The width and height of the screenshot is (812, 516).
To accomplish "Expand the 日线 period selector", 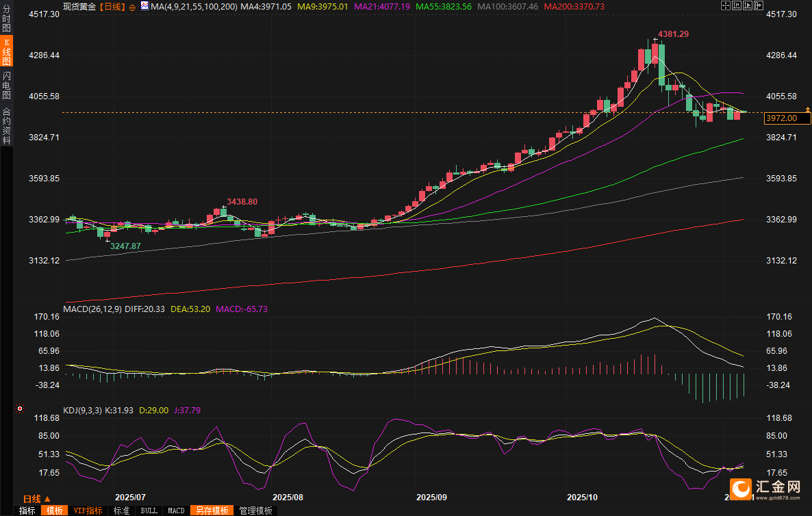I will click(x=37, y=499).
